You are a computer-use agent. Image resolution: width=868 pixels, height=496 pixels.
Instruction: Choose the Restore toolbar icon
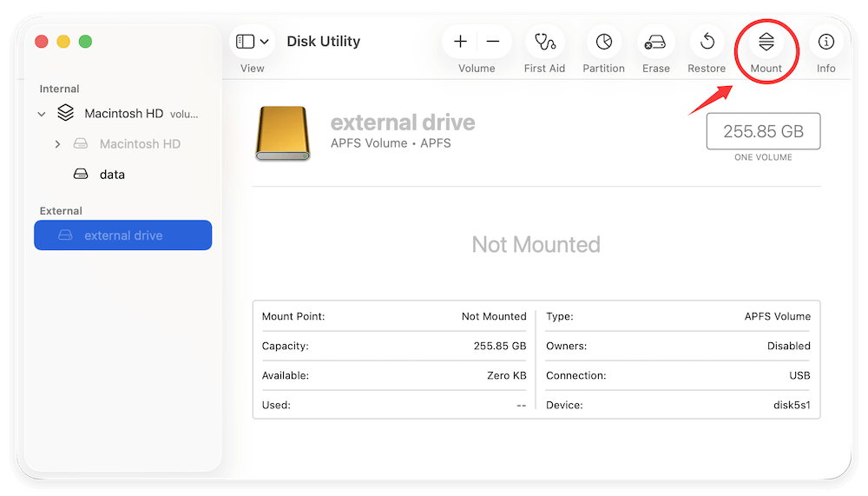pos(707,42)
